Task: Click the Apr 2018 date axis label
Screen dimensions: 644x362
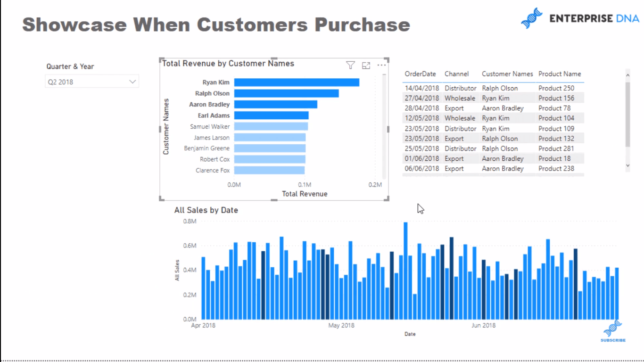Action: 203,325
